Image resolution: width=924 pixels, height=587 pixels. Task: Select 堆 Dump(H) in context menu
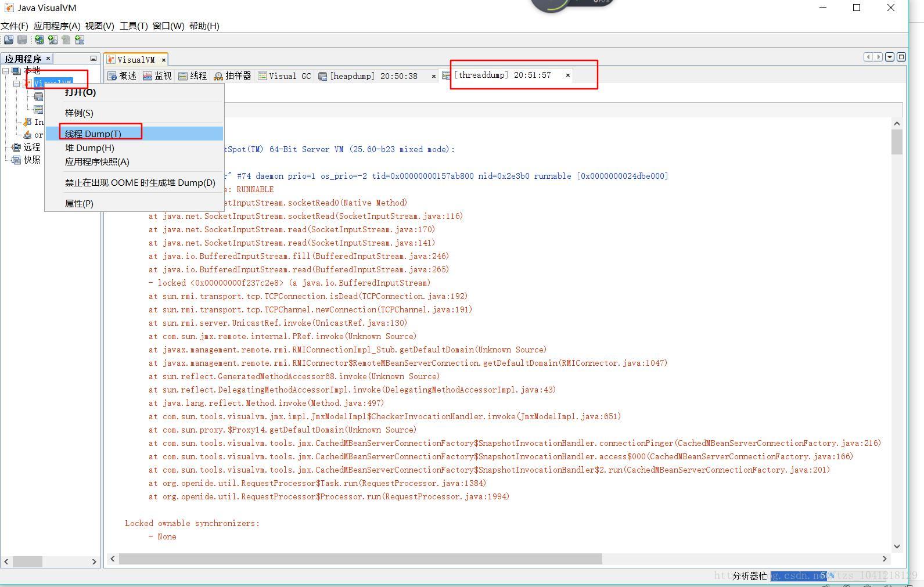[x=135, y=147]
